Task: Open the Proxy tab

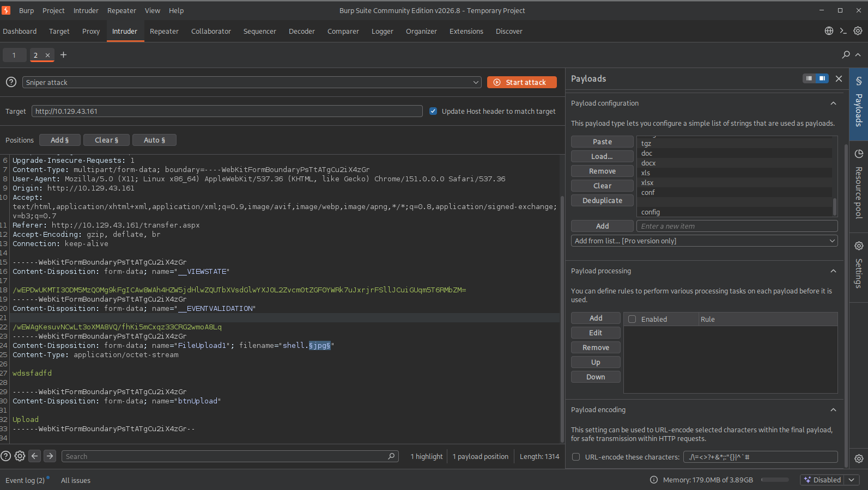Action: (x=91, y=32)
